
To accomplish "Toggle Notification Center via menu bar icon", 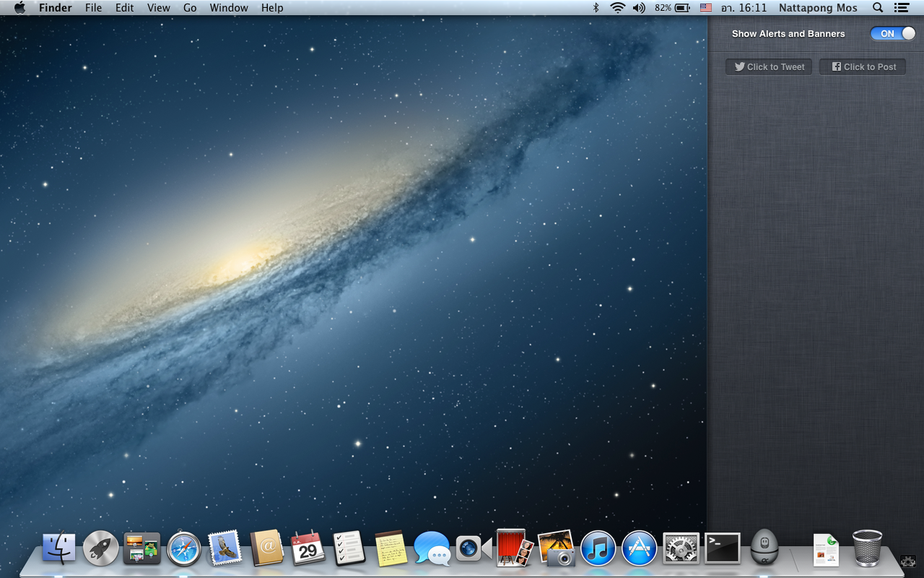I will click(x=901, y=8).
